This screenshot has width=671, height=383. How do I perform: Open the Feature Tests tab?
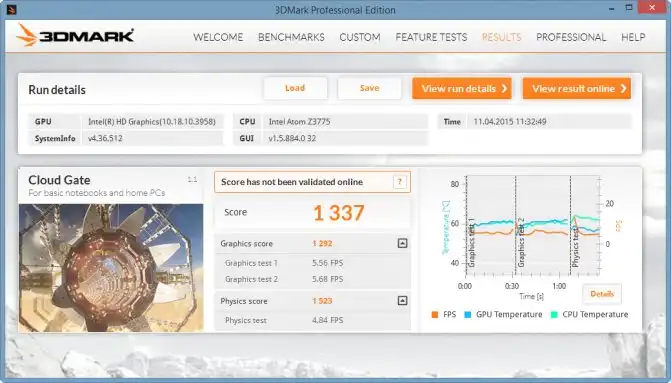pos(431,37)
